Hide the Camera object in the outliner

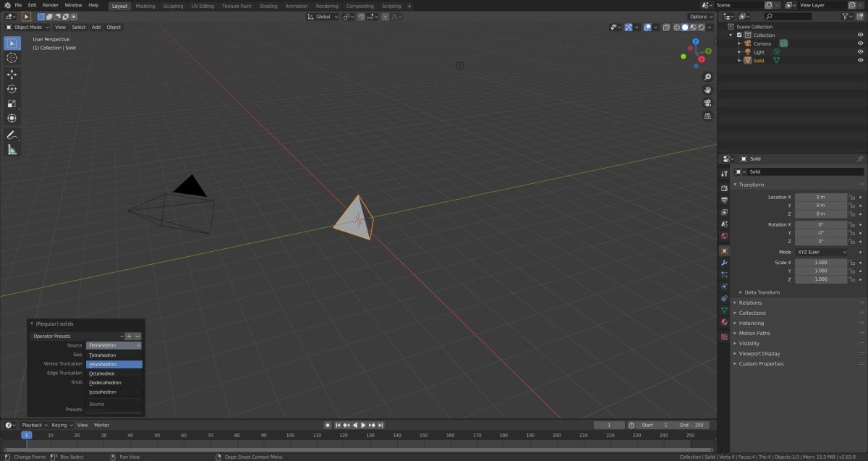click(860, 43)
